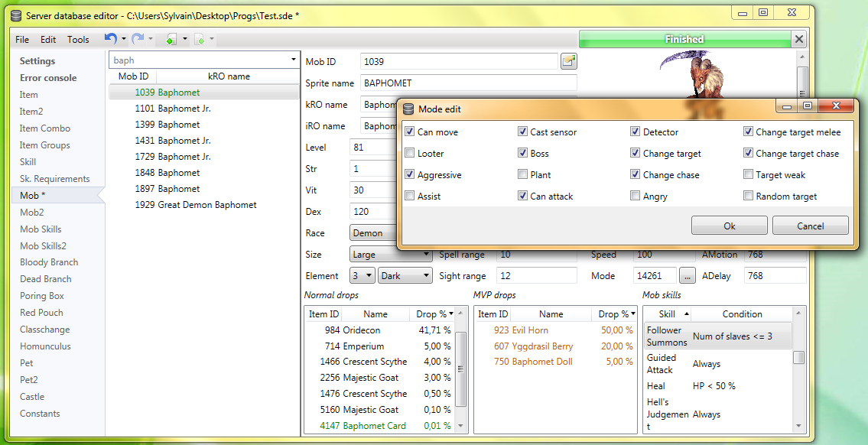Confirm mode changes with Ok button

point(729,226)
